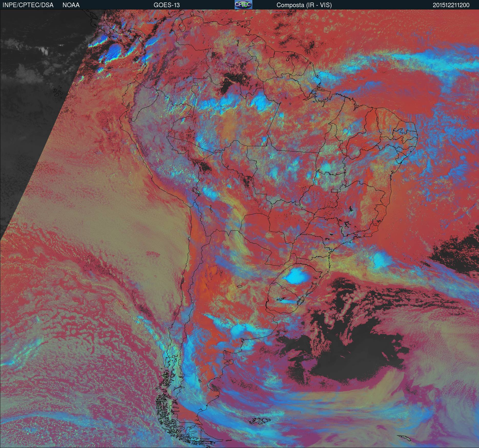
Task: Click the INPE/CPTEC/DSA header text
Action: (x=28, y=5)
